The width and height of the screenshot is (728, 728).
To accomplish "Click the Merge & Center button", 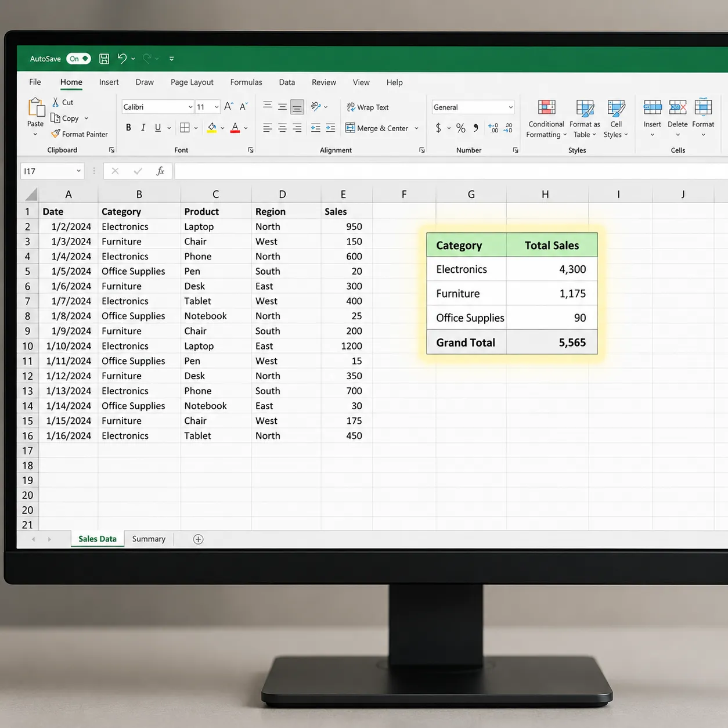I will tap(377, 128).
